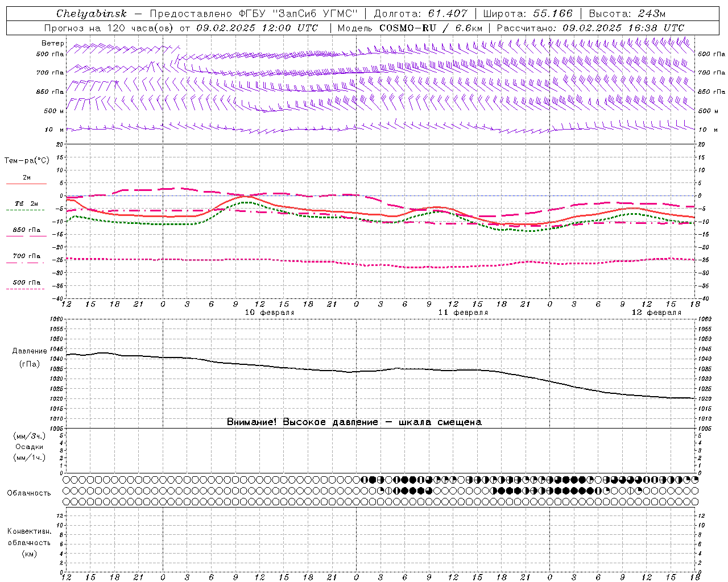The width and height of the screenshot is (728, 582).
Task: Click 'Рассчитано: 09.02.2025 16:38 UTC' timestamp
Action: click(x=591, y=28)
